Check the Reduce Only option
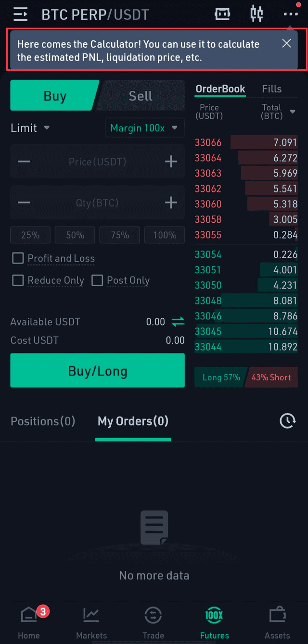 (18, 280)
